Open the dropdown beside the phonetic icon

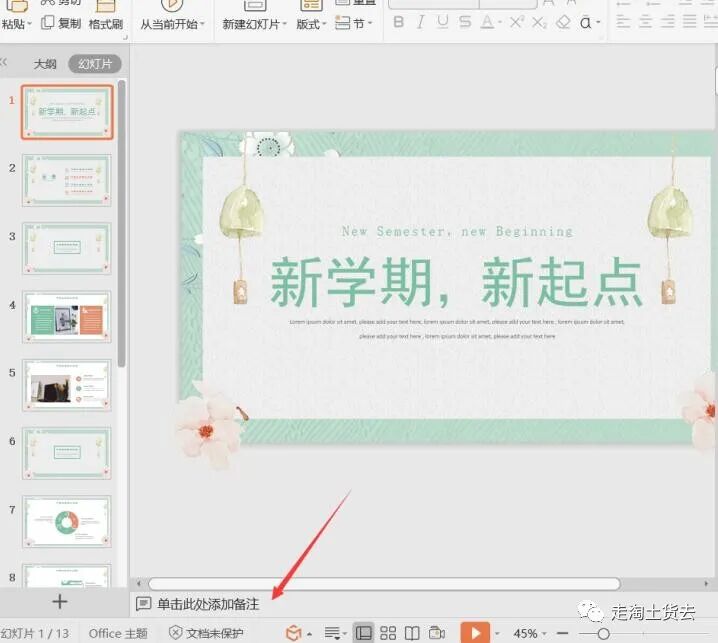pos(598,22)
